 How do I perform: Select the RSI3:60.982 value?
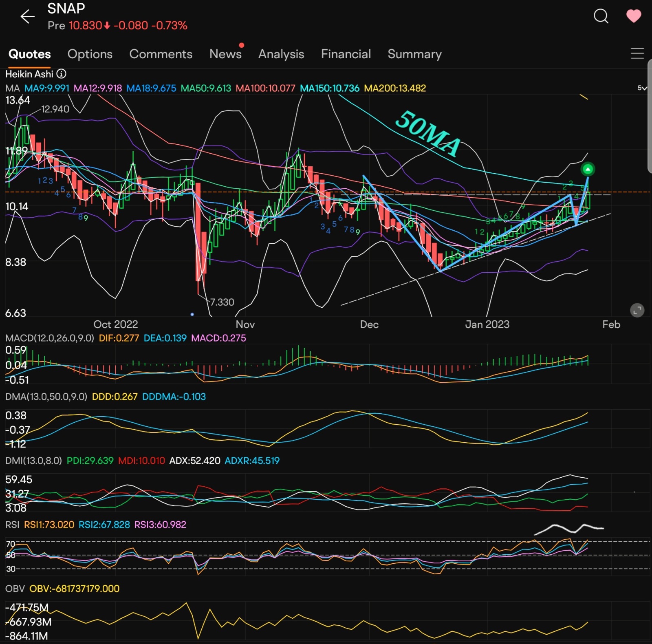coord(160,525)
